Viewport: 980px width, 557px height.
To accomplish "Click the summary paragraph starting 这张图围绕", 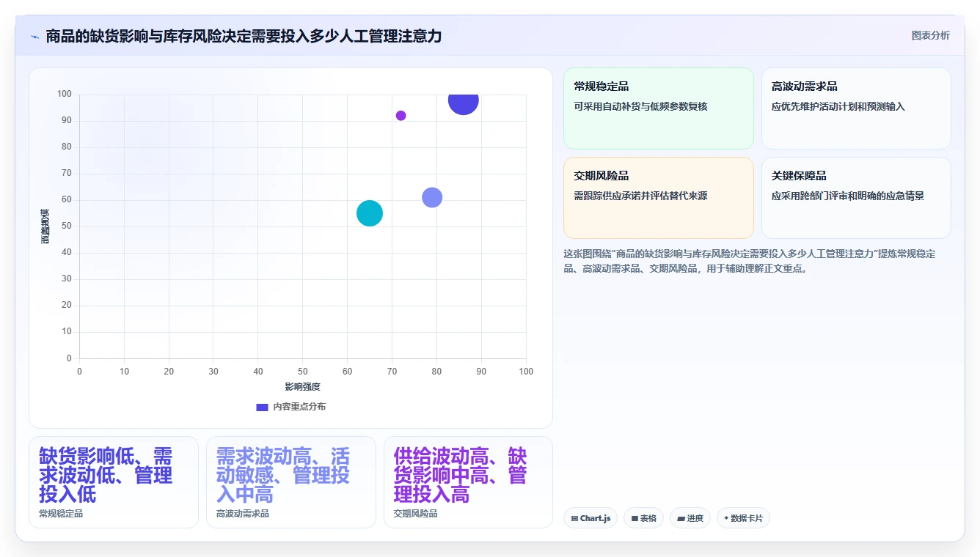I will click(750, 261).
